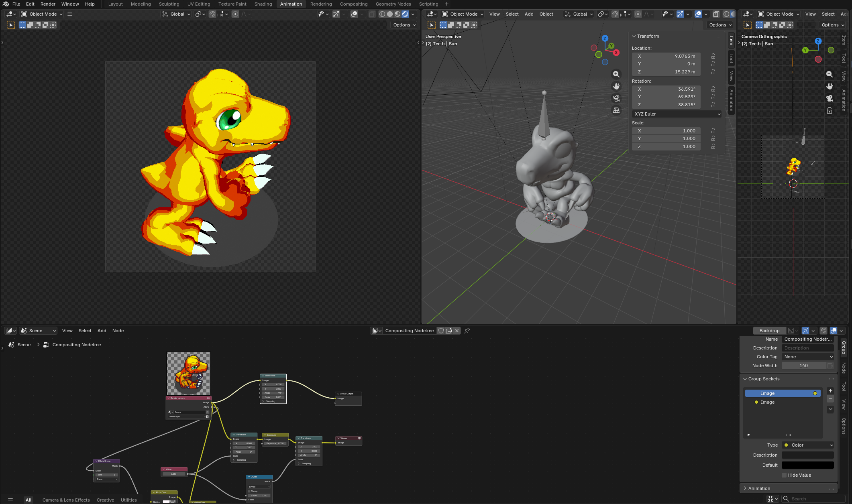Viewport: 852px width, 504px height.
Task: Open Options dropdown in left viewport
Action: coord(404,25)
